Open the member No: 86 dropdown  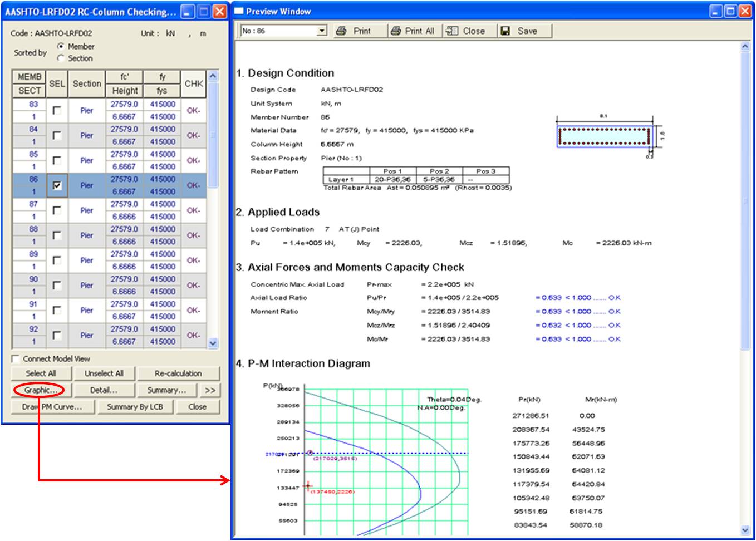[322, 31]
